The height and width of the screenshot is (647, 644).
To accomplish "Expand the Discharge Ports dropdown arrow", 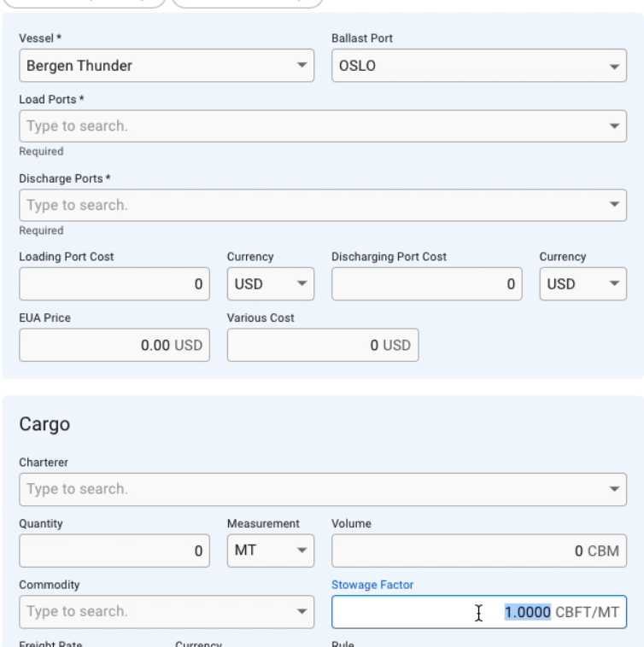I will pyautogui.click(x=613, y=205).
